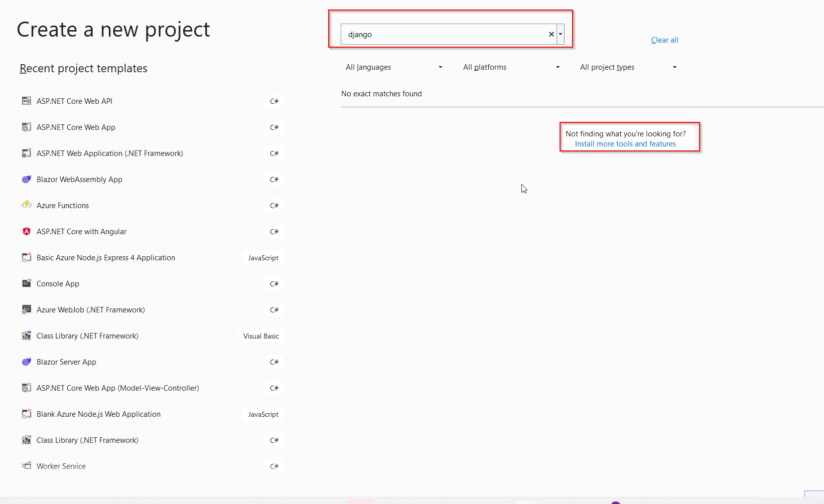Click the Clear all link
This screenshot has height=504, width=824.
tap(664, 40)
